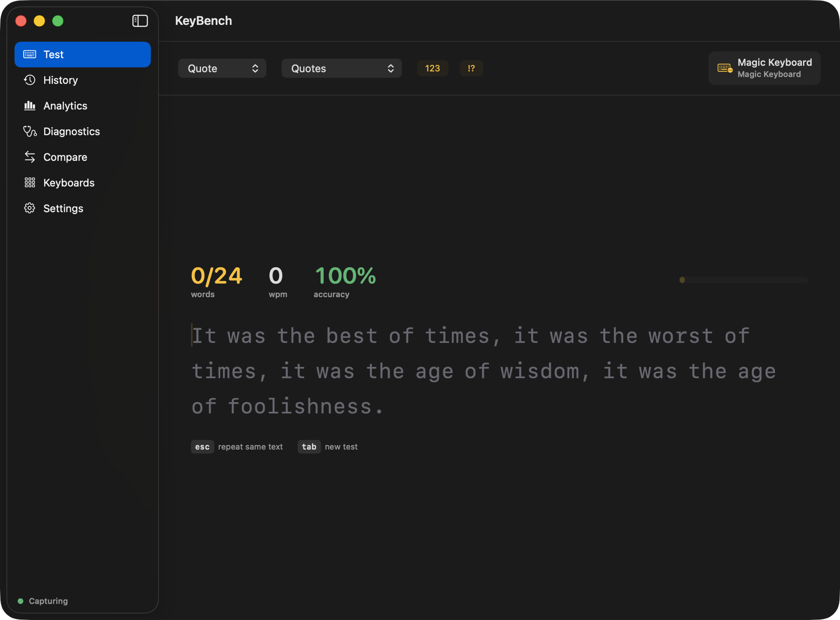Click the History clock icon
This screenshot has width=840, height=620.
[30, 80]
